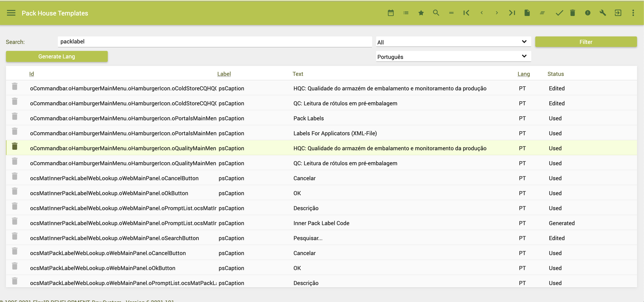Delete the ocsMatPackLabelWebLookup oOkButton row

click(x=15, y=266)
